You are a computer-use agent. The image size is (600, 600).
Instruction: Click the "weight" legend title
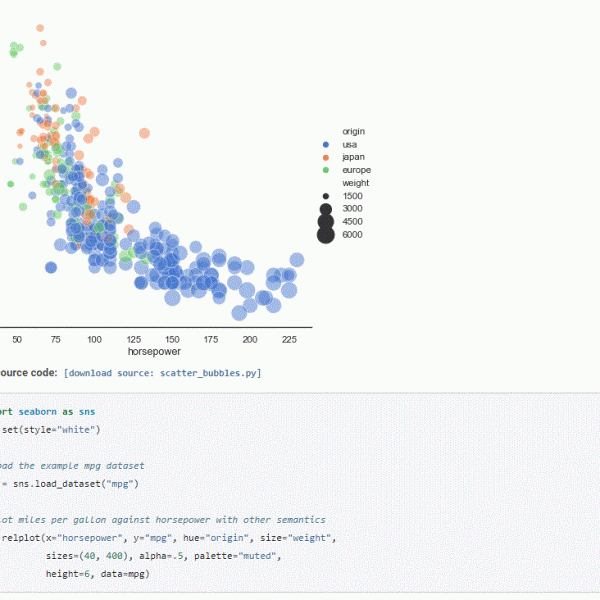(355, 183)
